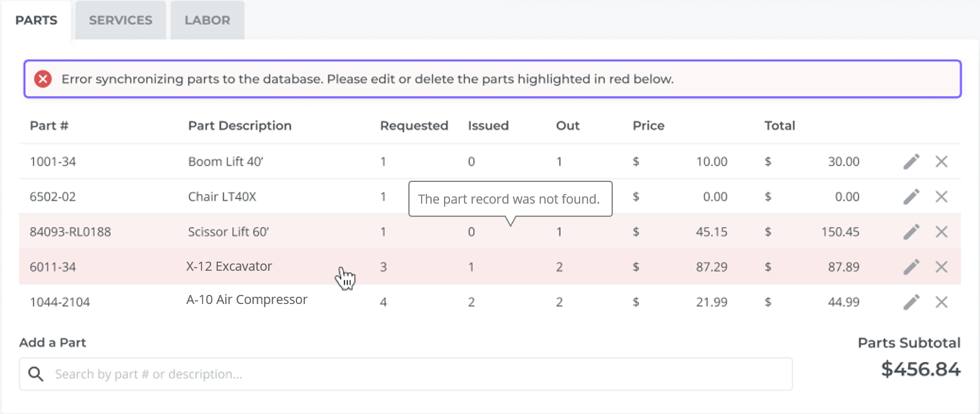Click the search magnifier icon
The width and height of the screenshot is (980, 414).
[36, 374]
